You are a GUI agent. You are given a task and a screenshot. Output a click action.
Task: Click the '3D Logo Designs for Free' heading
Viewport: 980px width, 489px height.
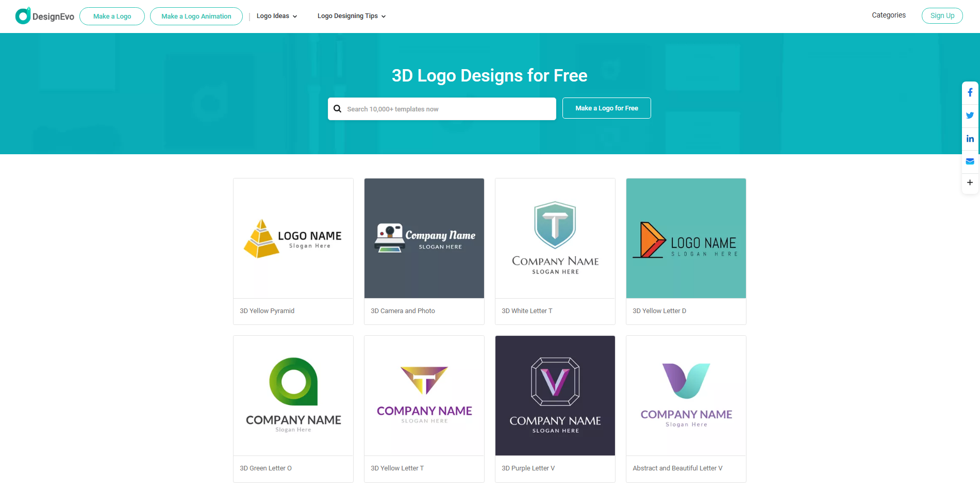pos(490,75)
